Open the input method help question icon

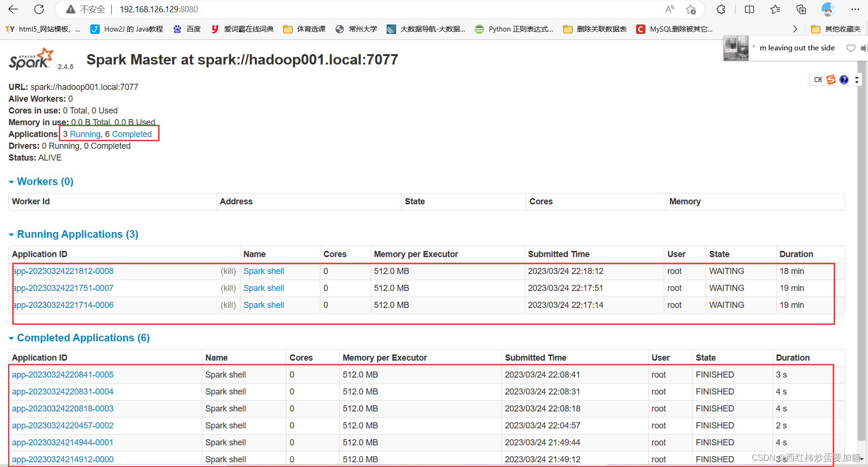point(844,80)
